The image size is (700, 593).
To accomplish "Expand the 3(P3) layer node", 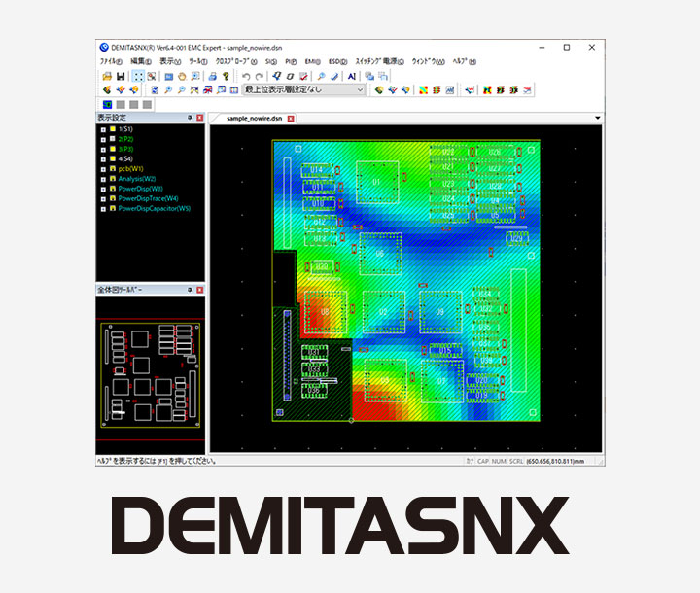I will (103, 150).
